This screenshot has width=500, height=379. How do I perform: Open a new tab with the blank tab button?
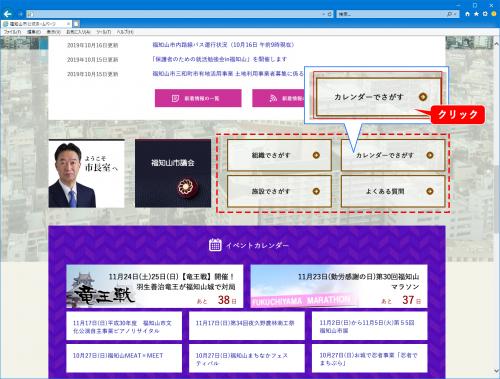coord(76,24)
